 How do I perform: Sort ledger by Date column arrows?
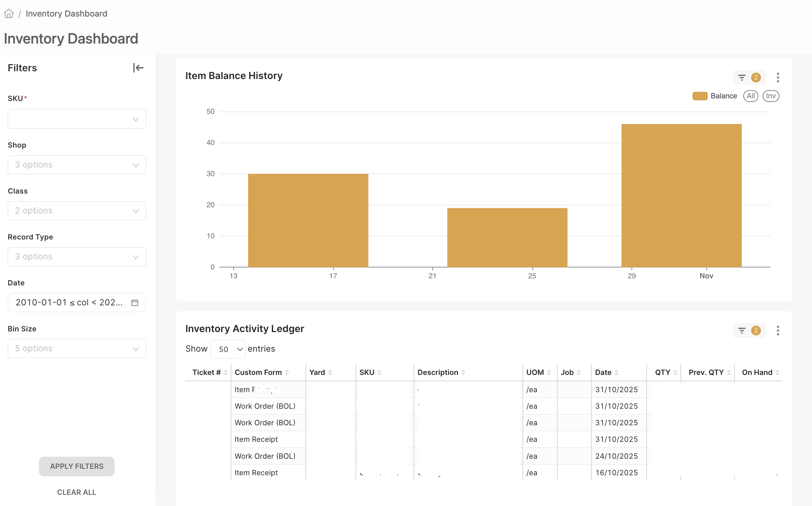[x=617, y=372]
